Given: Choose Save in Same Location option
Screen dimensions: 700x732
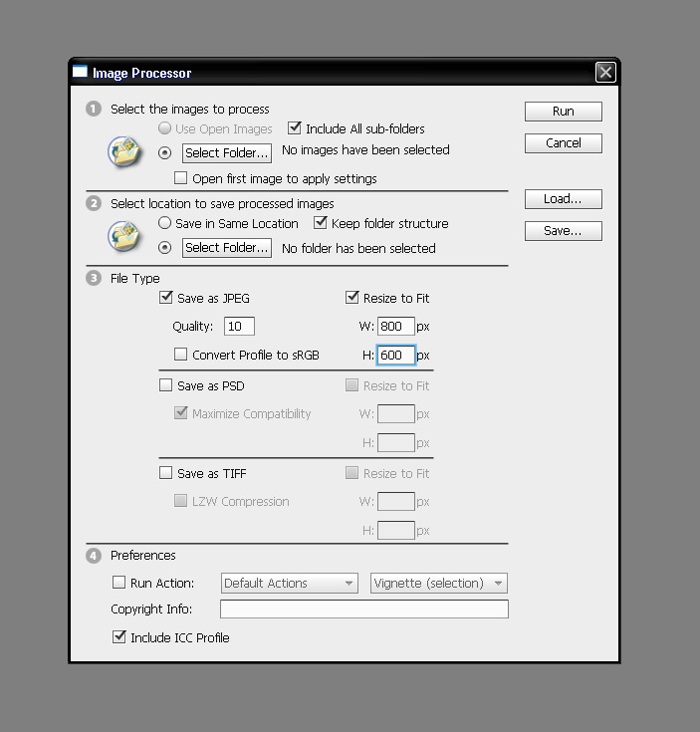Looking at the screenshot, I should 164,223.
